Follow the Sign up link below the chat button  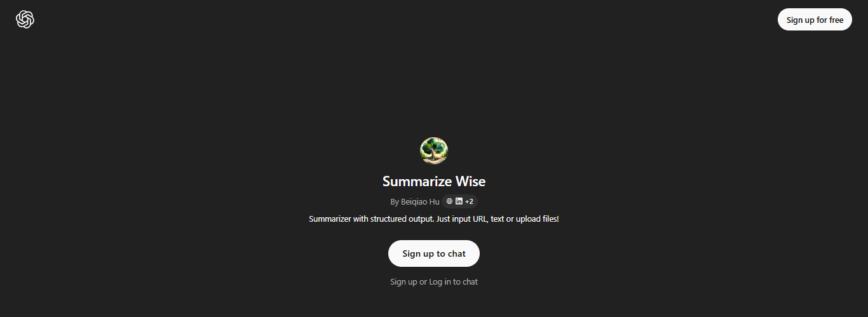403,281
